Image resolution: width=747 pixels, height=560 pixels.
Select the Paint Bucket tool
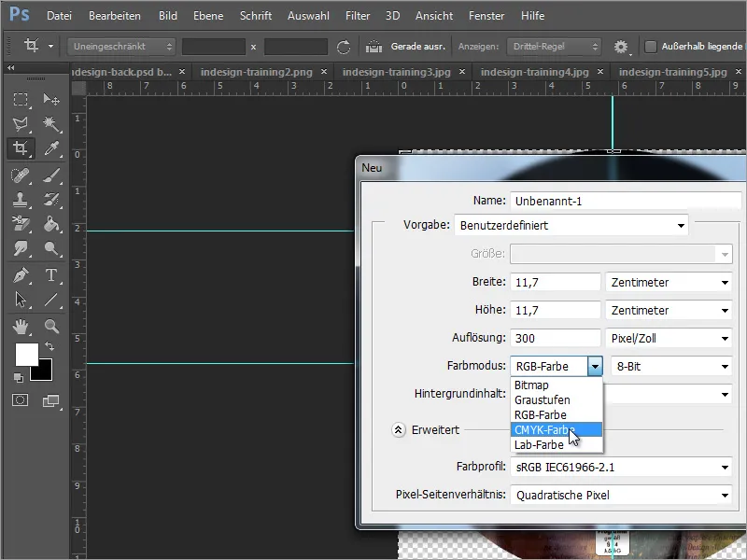(51, 223)
